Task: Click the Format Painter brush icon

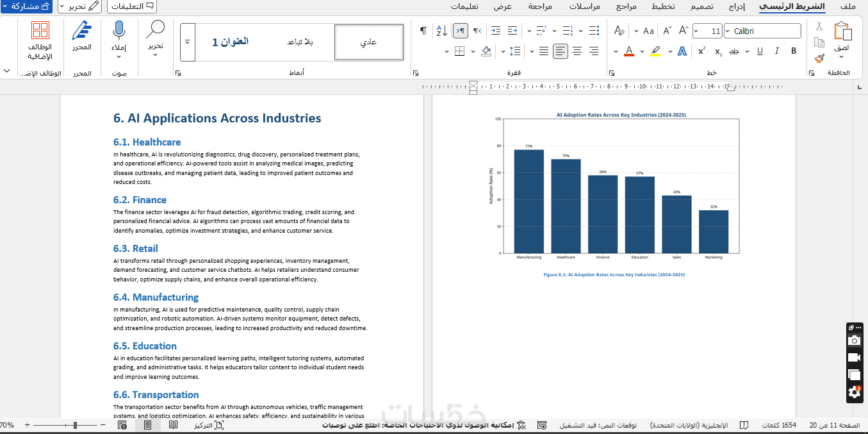Action: [x=819, y=58]
